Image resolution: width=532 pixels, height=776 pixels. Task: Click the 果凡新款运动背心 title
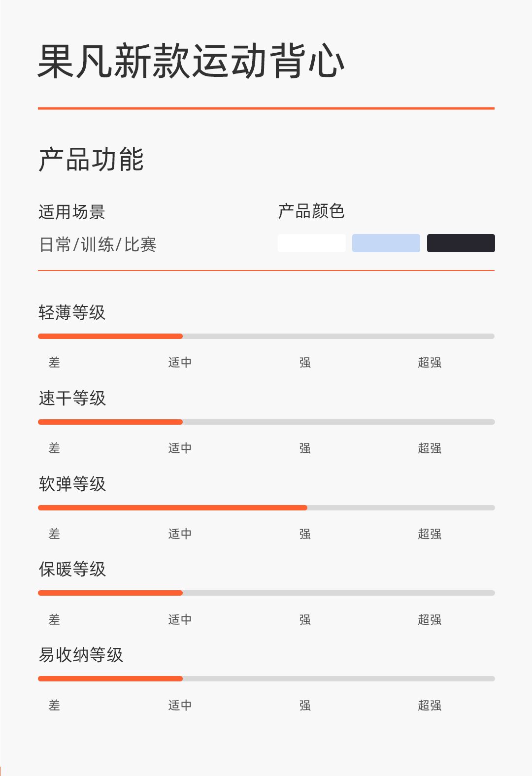coord(191,61)
